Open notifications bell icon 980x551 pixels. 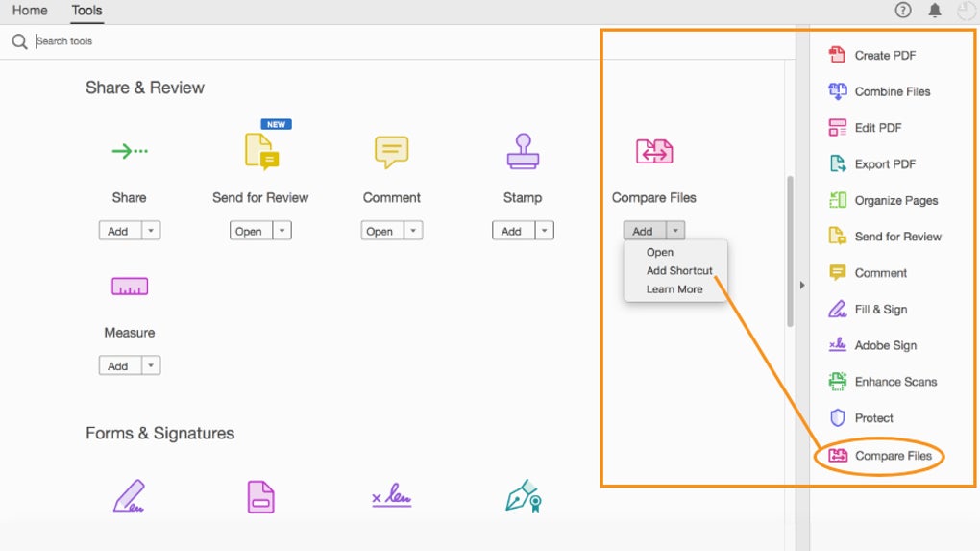[934, 11]
